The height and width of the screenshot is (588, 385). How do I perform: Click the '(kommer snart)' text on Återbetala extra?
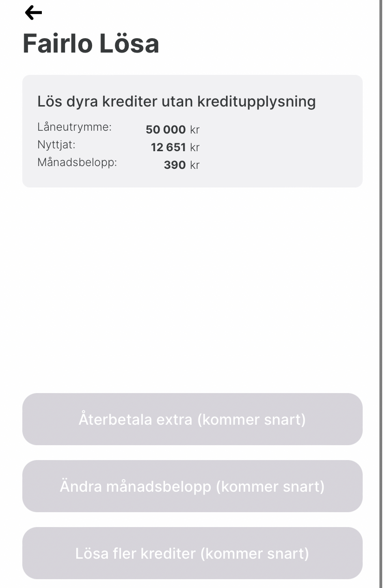[x=252, y=420]
